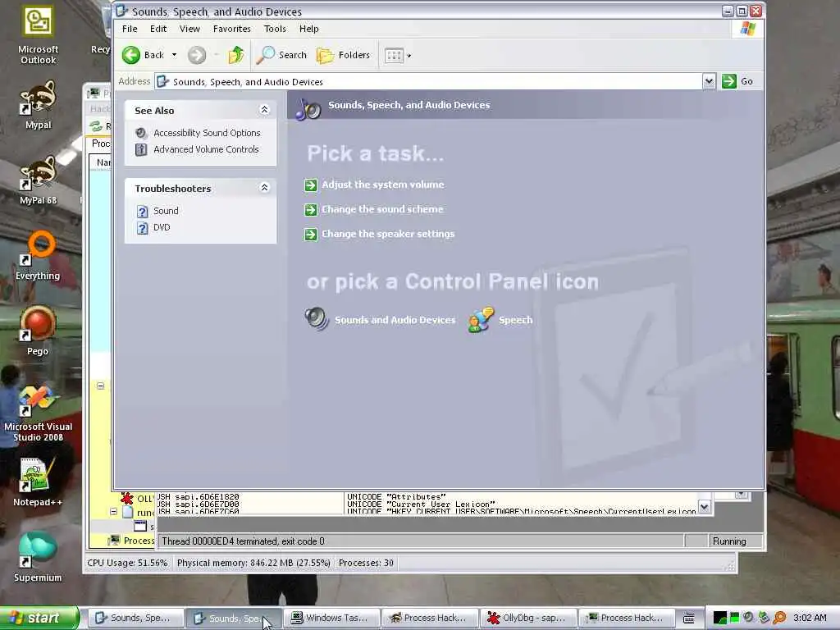
Task: Open the Edit menu
Action: coord(158,29)
